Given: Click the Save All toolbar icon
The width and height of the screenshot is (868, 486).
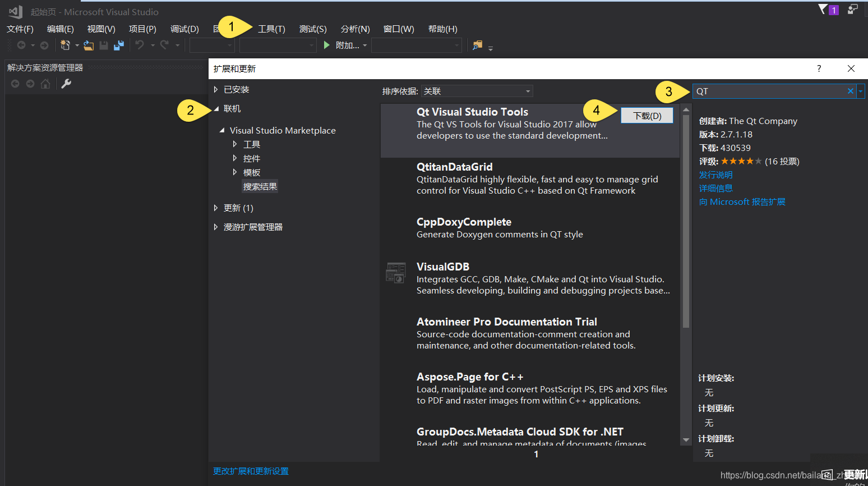Looking at the screenshot, I should [119, 45].
